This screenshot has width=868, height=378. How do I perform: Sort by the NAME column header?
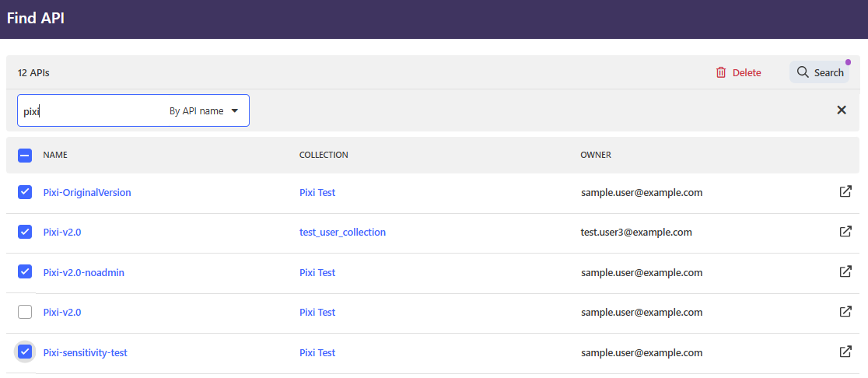55,155
